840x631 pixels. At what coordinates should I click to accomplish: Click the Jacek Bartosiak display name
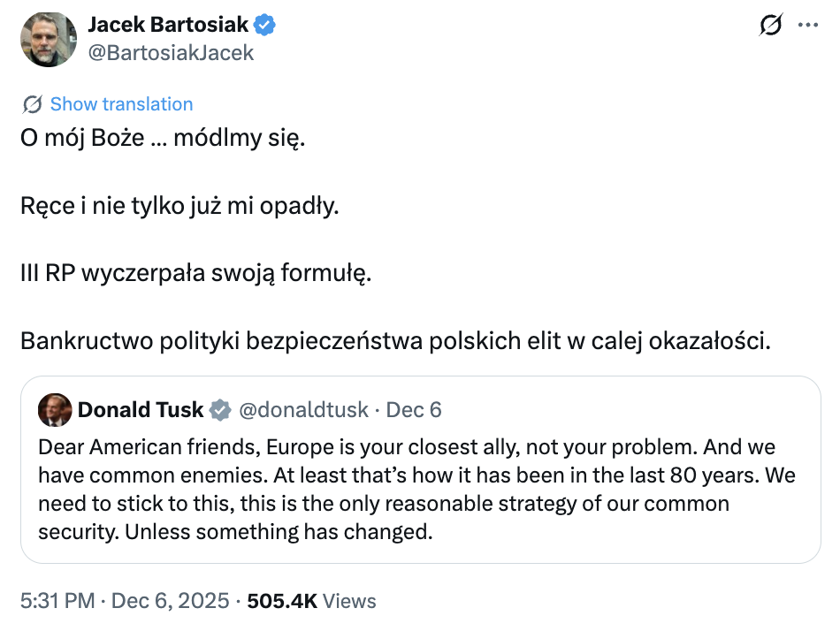tap(168, 26)
